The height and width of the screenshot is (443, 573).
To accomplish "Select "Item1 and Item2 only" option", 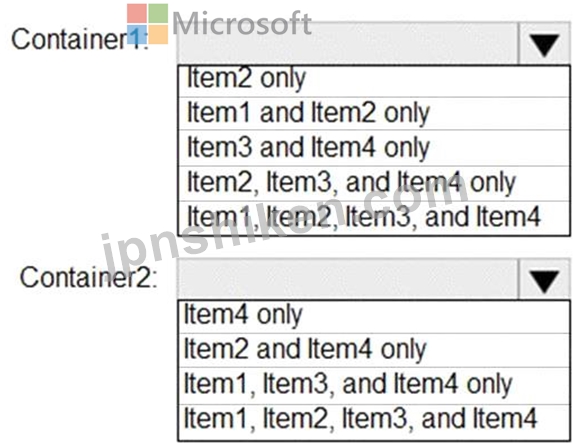I will pos(374,113).
